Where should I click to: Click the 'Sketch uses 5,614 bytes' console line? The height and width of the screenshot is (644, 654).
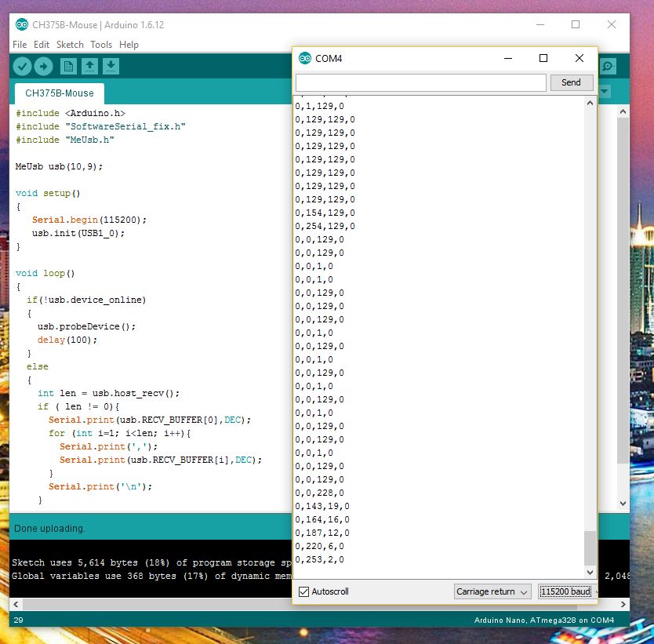[x=151, y=562]
